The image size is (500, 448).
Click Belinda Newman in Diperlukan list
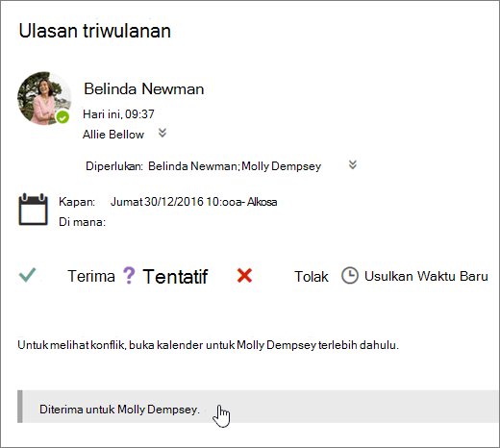tap(192, 166)
